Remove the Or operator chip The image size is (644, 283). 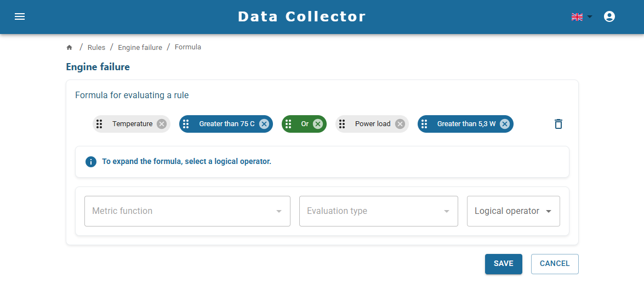pyautogui.click(x=318, y=124)
